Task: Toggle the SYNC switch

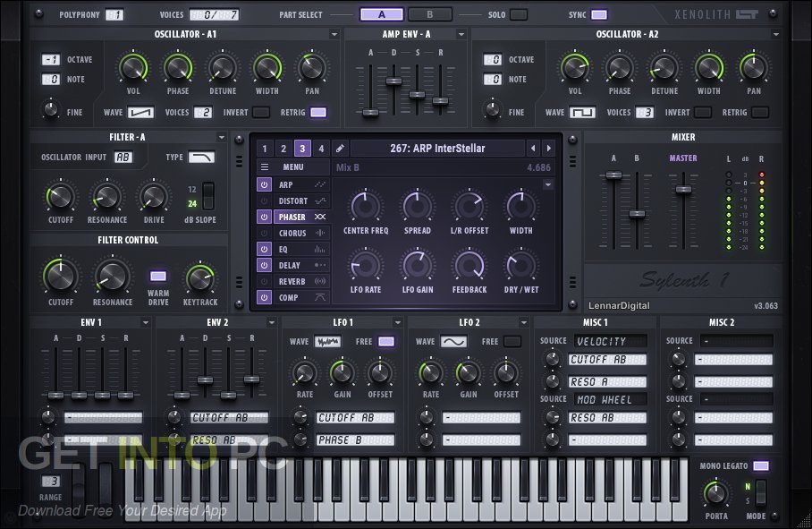Action: [x=599, y=14]
